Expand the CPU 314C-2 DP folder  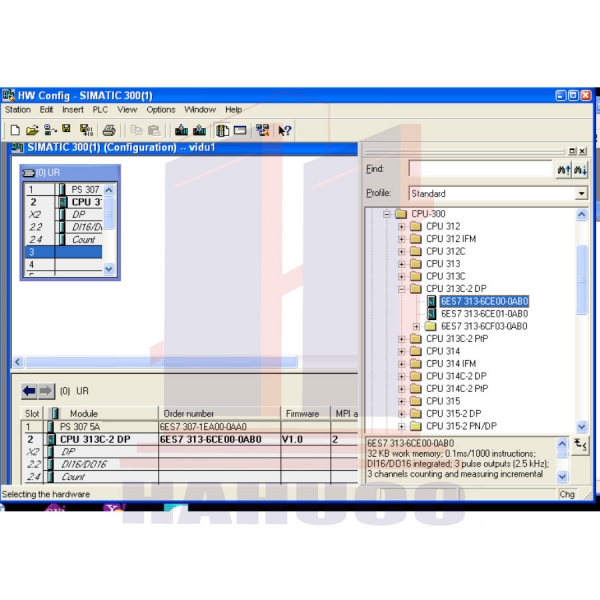coord(401,376)
